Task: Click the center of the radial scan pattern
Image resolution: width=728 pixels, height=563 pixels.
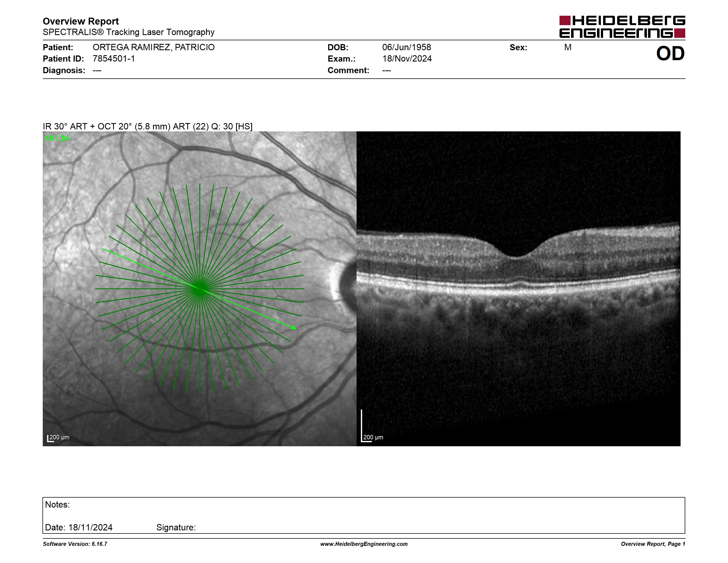Action: point(200,289)
